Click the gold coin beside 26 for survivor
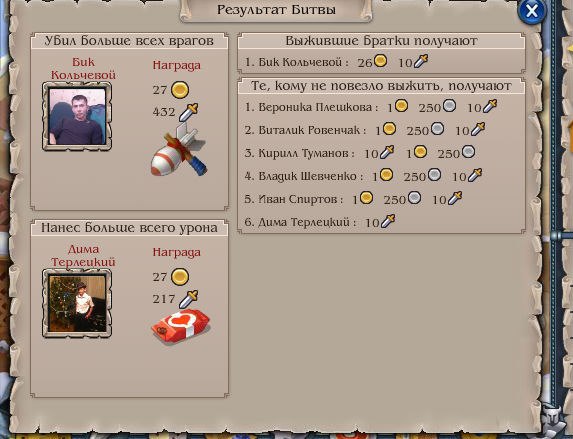 pos(380,60)
